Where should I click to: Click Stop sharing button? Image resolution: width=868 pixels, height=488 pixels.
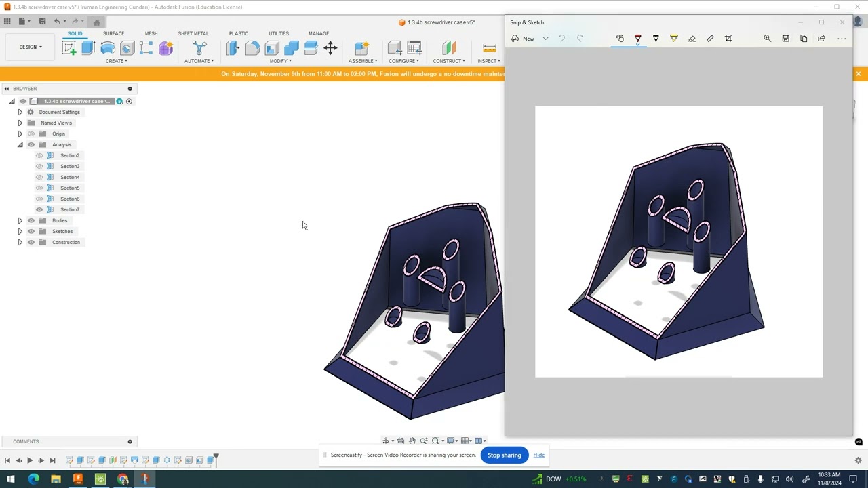click(505, 455)
